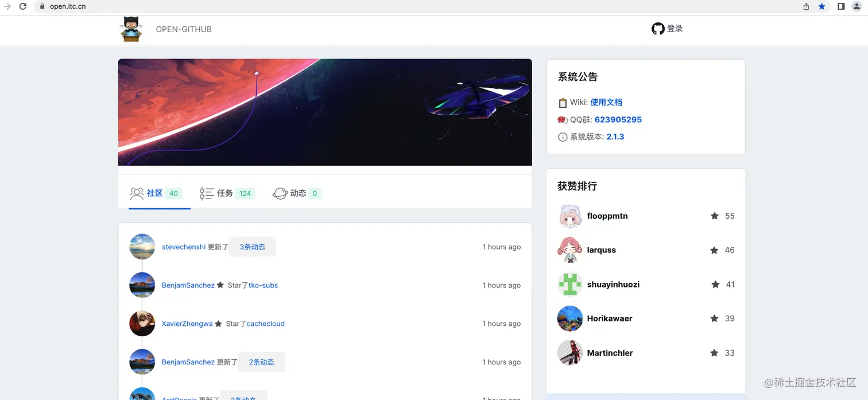The height and width of the screenshot is (400, 868).
Task: Click the OPEN-GITHUB site title
Action: (184, 29)
